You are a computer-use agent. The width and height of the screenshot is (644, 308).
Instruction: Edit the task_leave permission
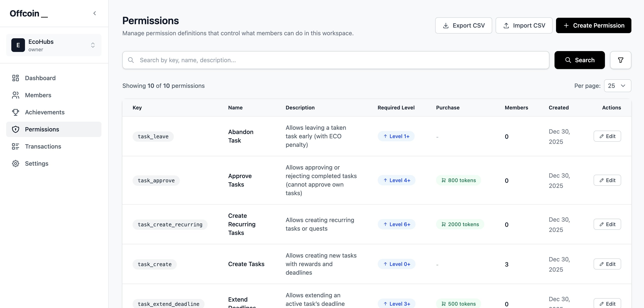pos(607,136)
